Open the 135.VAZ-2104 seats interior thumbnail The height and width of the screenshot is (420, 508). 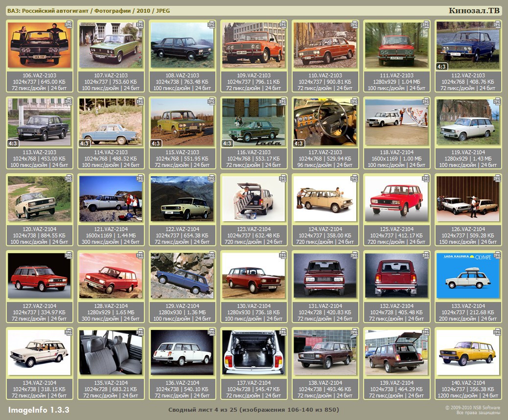[111, 352]
